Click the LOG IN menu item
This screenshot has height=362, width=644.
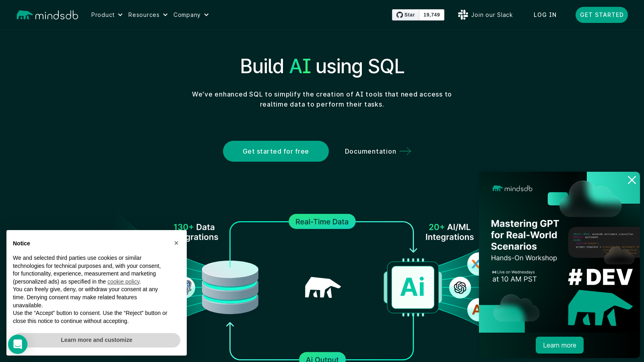pos(545,15)
